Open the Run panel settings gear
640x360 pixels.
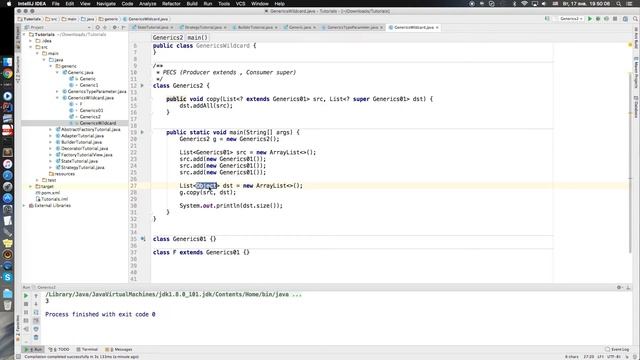pos(619,287)
